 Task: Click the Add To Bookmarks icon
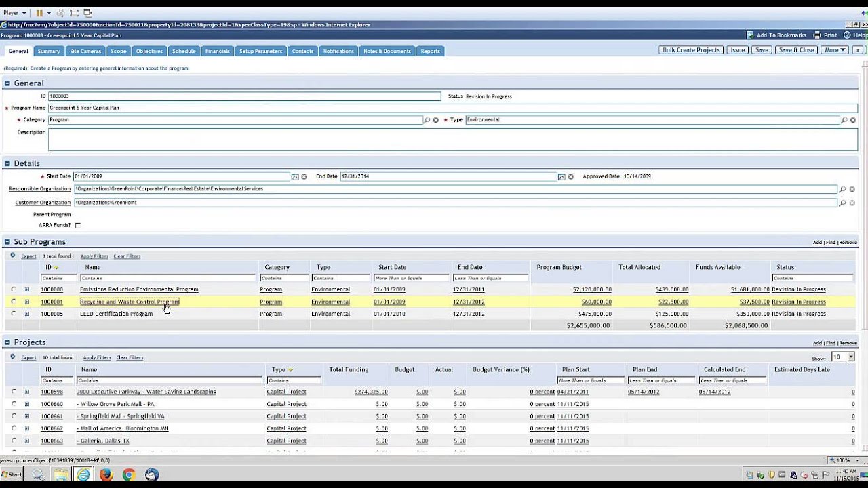point(750,35)
